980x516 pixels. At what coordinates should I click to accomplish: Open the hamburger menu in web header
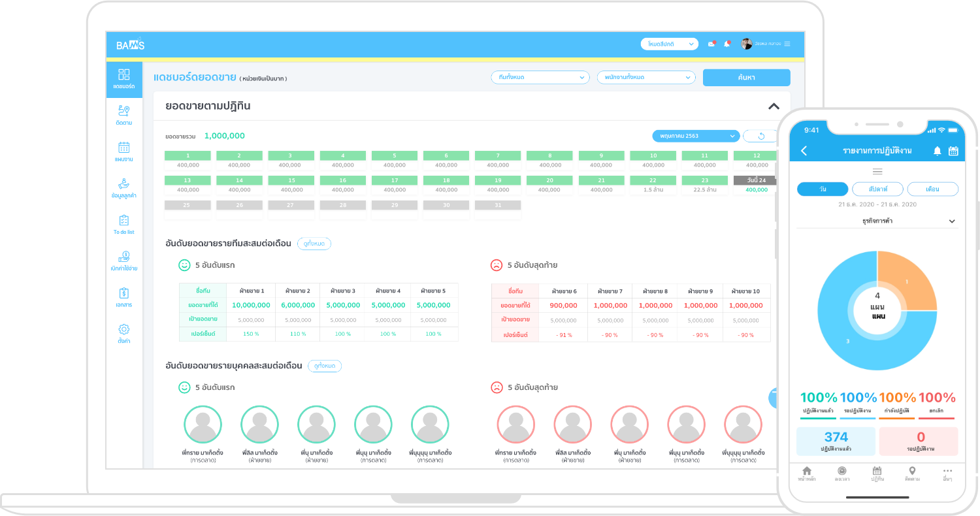click(787, 44)
